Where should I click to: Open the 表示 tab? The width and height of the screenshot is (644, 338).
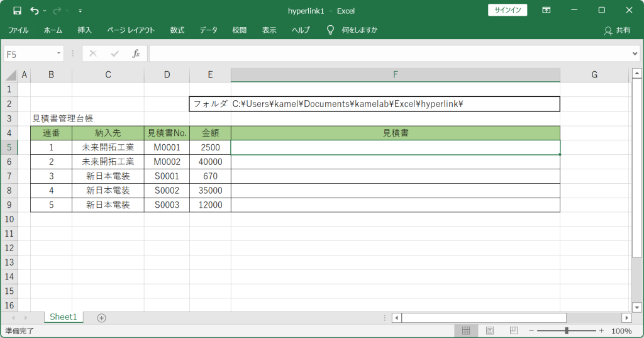pos(269,30)
